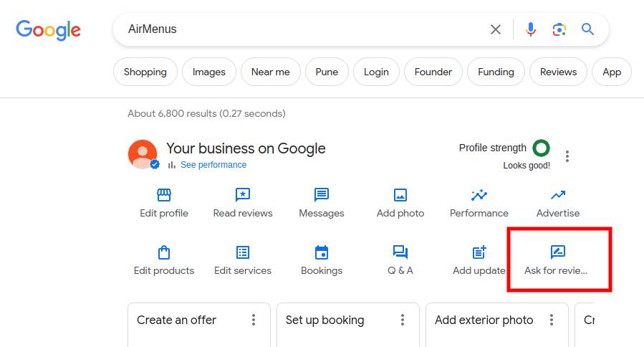
Task: Start voice search with microphone icon
Action: 531,29
